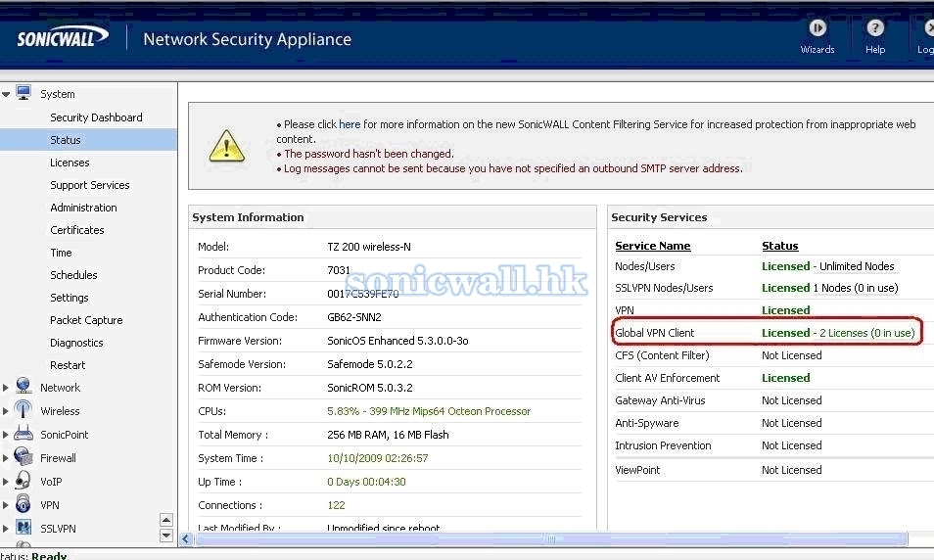The height and width of the screenshot is (560, 934).
Task: Expand the Firewall section arrow
Action: coord(5,458)
